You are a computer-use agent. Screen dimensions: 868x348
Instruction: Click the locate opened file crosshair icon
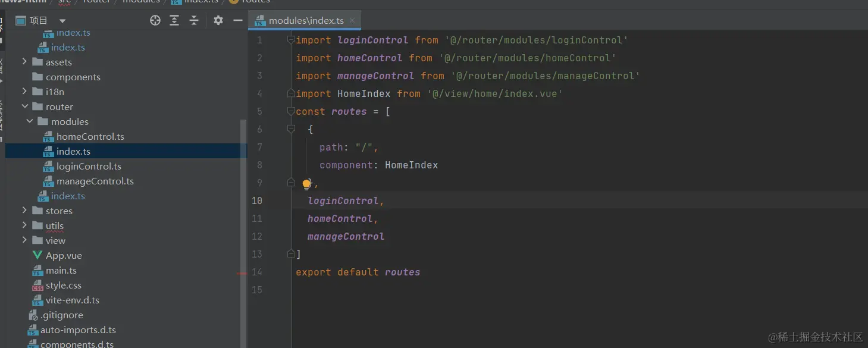click(x=155, y=20)
